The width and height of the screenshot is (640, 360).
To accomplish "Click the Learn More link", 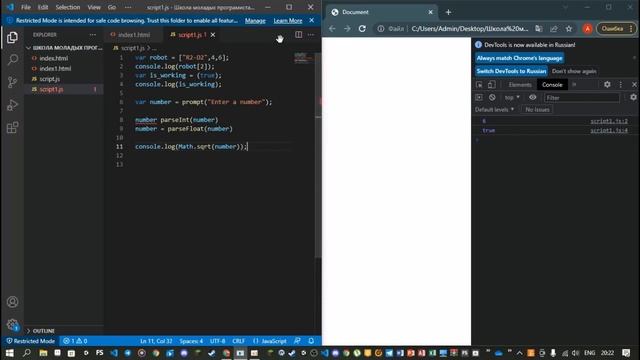I will [x=288, y=20].
